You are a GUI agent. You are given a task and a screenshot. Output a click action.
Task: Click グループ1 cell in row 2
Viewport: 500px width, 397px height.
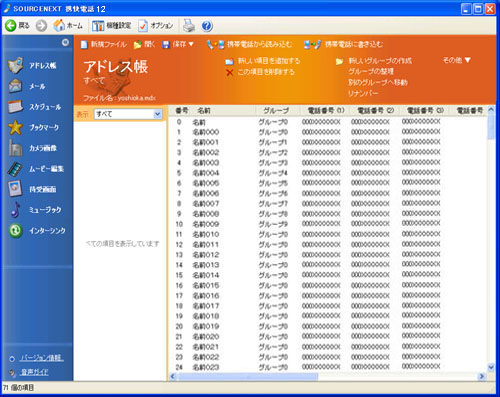pos(273,142)
